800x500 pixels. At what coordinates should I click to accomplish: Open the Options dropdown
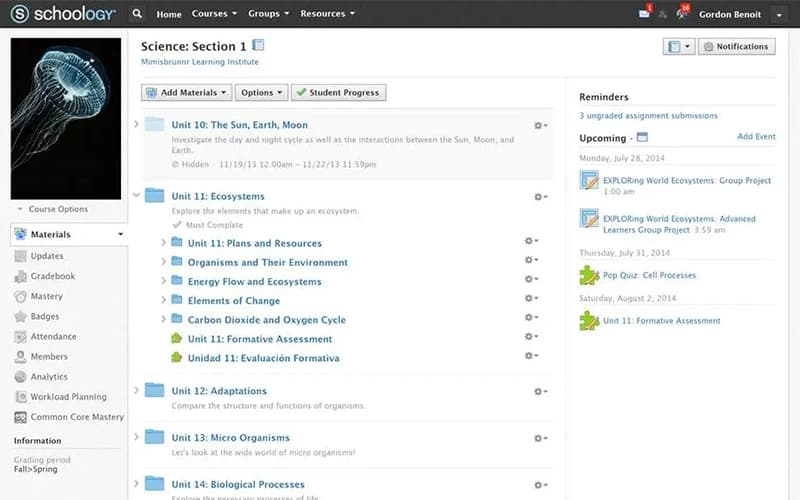[262, 92]
